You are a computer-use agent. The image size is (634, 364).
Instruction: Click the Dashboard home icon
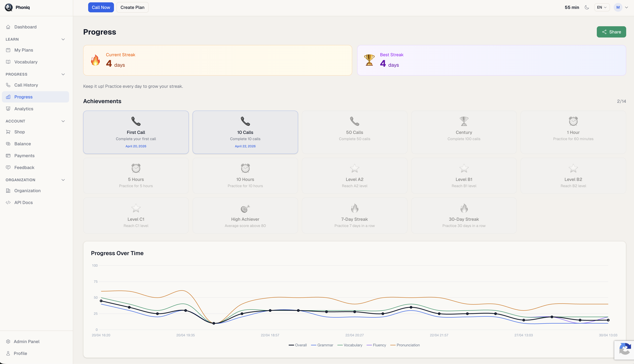8,27
